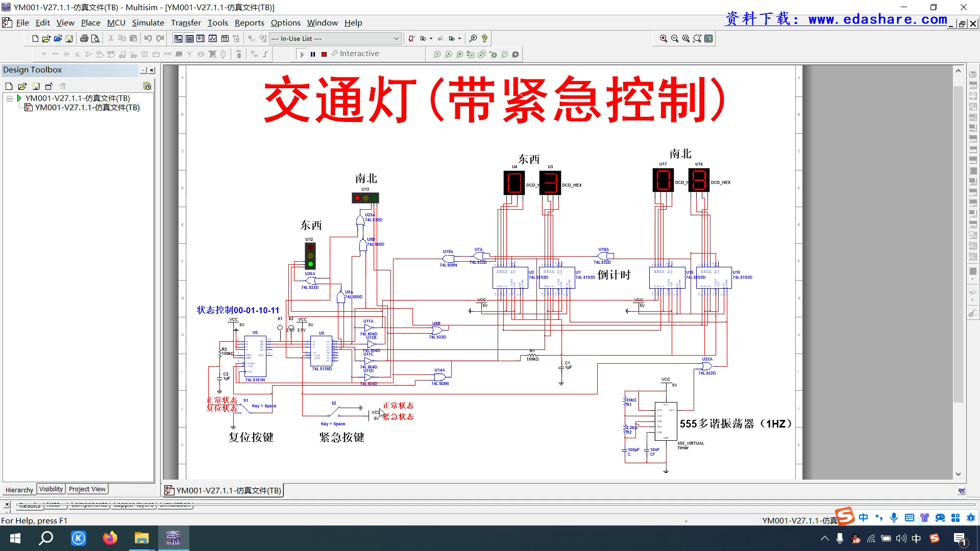Image resolution: width=980 pixels, height=551 pixels.
Task: Toggle the Spreadsheet View icon
Action: pyautogui.click(x=189, y=38)
